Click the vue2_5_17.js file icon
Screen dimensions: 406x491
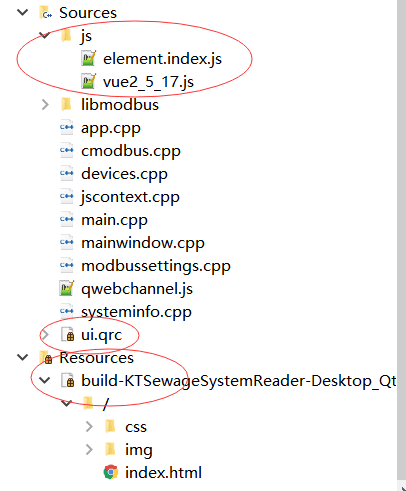(x=88, y=81)
